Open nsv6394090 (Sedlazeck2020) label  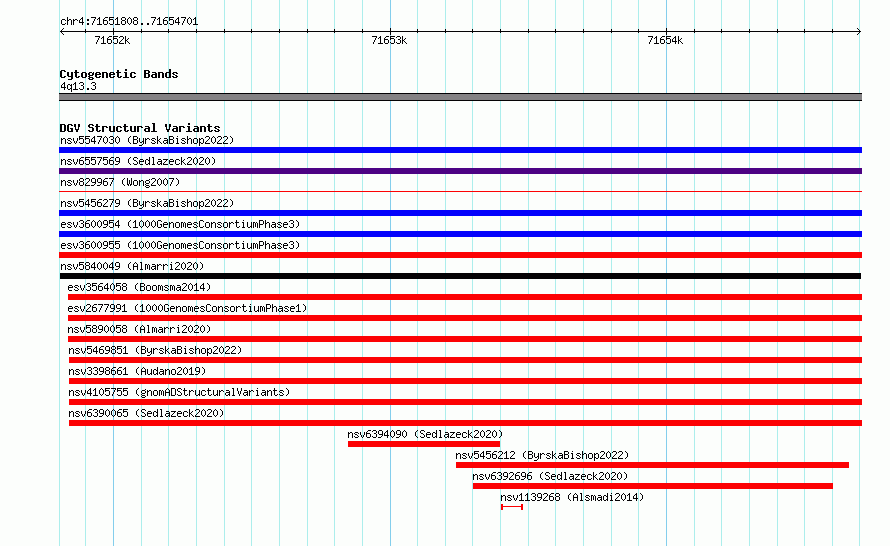pyautogui.click(x=425, y=434)
